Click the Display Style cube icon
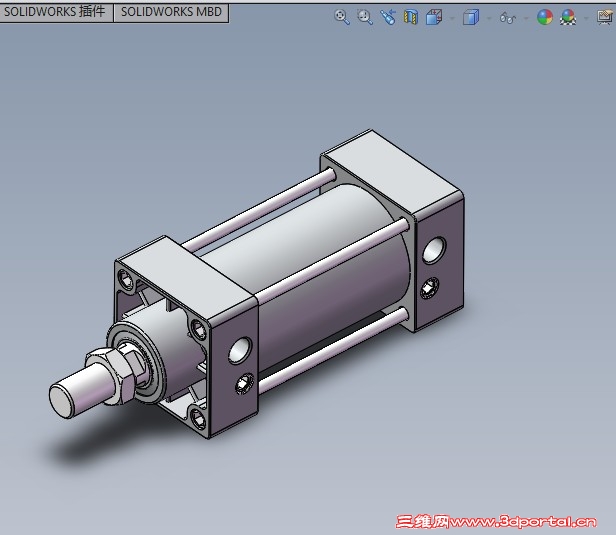This screenshot has width=616, height=535. (x=471, y=17)
